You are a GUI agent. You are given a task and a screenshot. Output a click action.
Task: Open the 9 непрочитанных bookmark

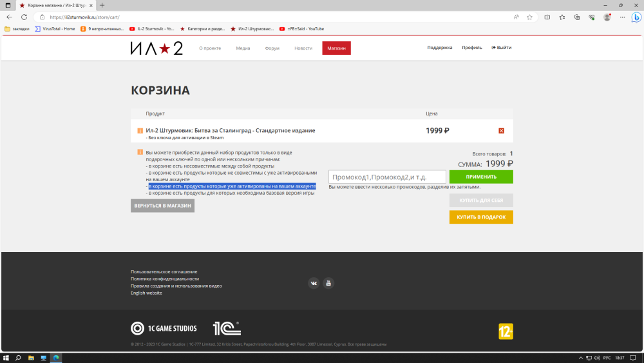point(102,29)
